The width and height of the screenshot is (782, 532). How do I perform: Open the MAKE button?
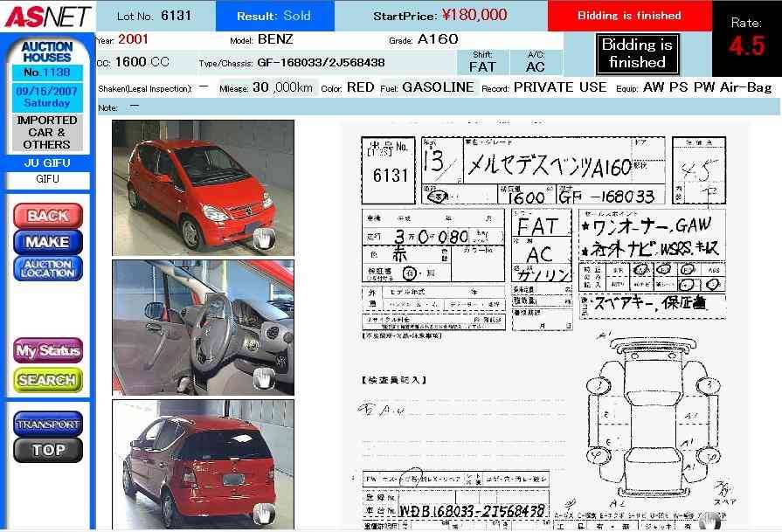[x=48, y=242]
